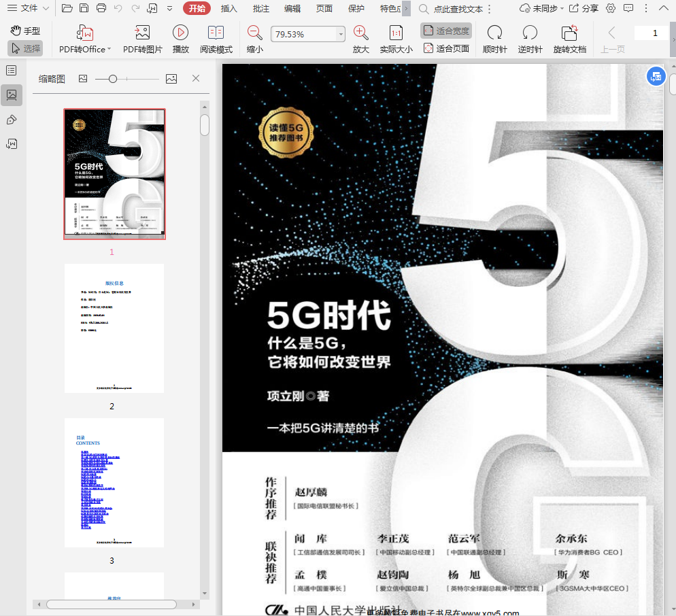
Task: Expand the PDF转Office dropdown arrow
Action: pos(109,50)
